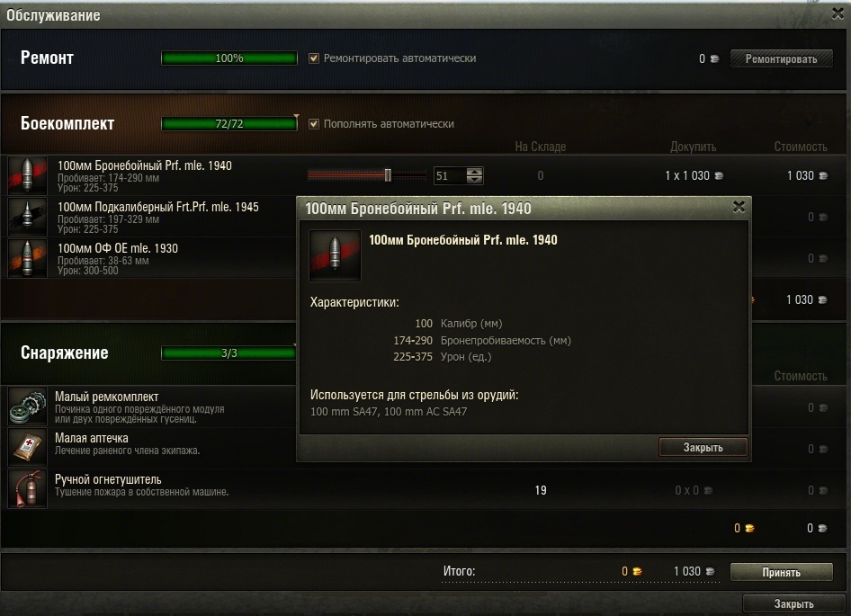The width and height of the screenshot is (851, 616).
Task: Click the Принять button
Action: point(781,572)
